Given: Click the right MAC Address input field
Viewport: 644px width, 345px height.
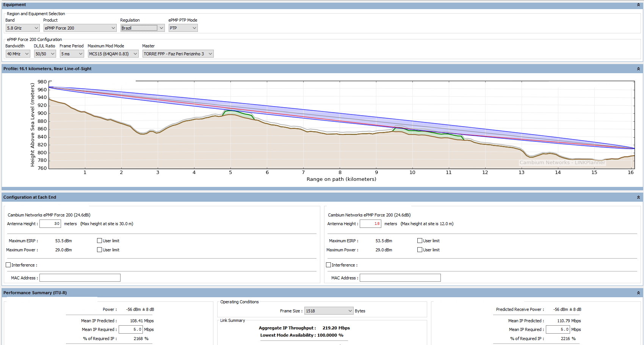Looking at the screenshot, I should (x=400, y=278).
